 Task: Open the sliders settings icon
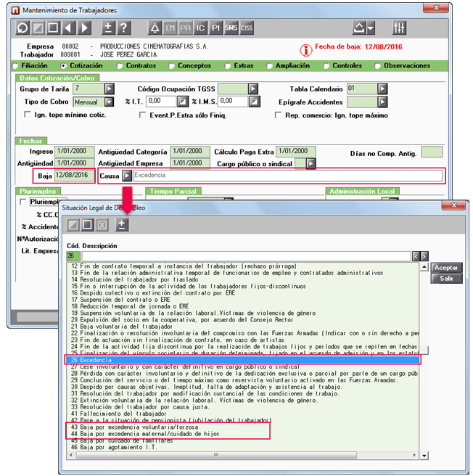pos(399,28)
